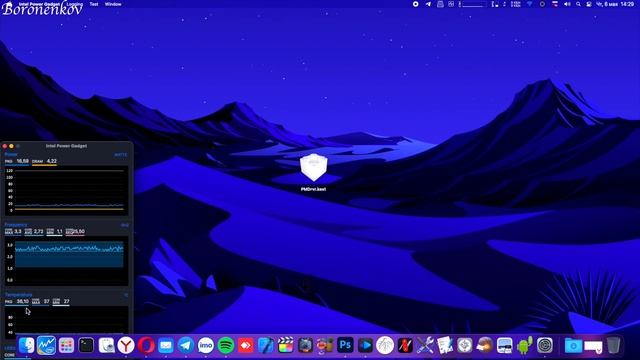Open the Yandex Browser dock icon
The width and height of the screenshot is (640, 360).
pos(126,346)
